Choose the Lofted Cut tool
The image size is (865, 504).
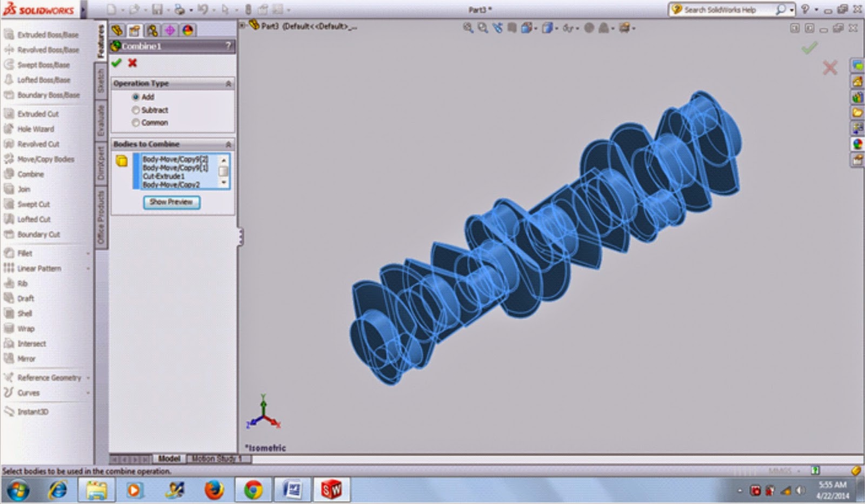[x=27, y=219]
